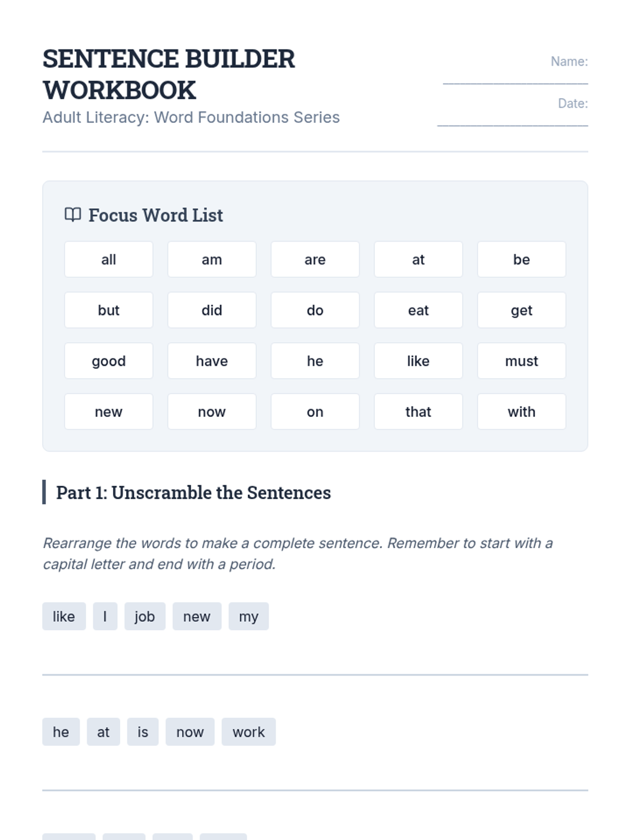Select the 'good' focus word card

pyautogui.click(x=109, y=361)
